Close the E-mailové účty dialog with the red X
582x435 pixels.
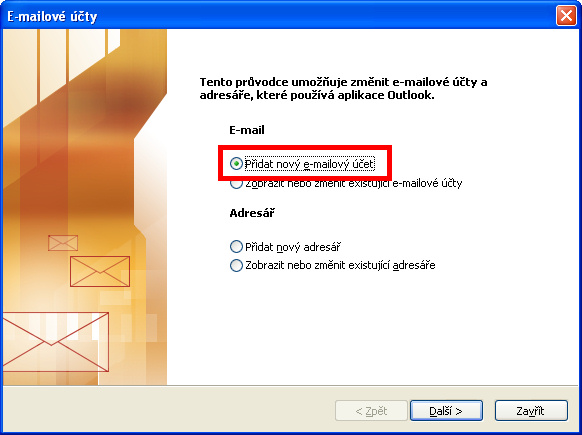tap(566, 16)
